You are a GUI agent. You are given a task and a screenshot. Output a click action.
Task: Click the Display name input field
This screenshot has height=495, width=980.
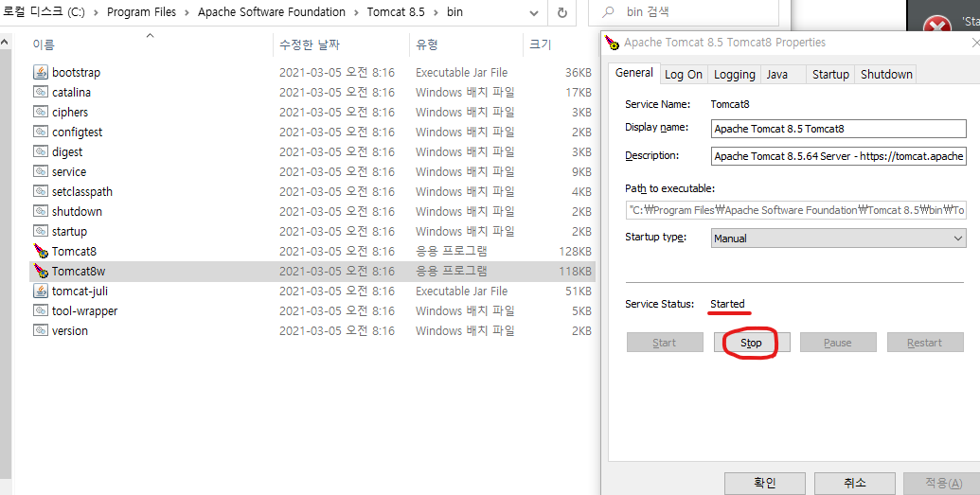(x=839, y=129)
